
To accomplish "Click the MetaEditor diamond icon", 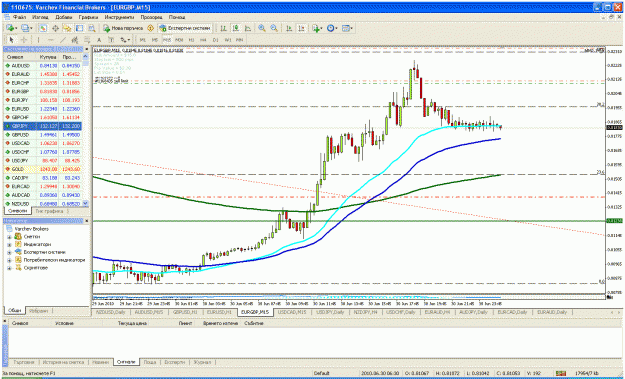I will click(151, 28).
